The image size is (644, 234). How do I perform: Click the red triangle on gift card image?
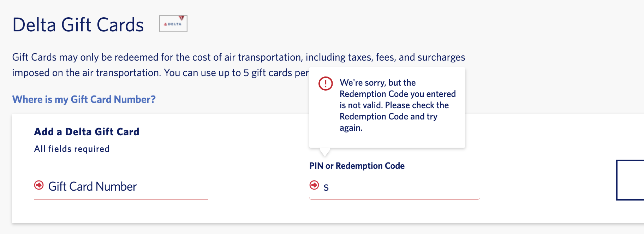[x=181, y=18]
